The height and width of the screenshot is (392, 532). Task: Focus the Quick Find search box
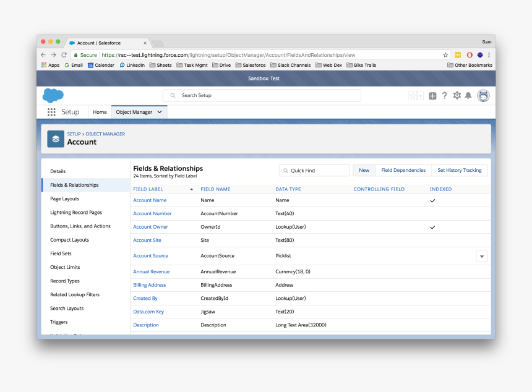point(314,171)
